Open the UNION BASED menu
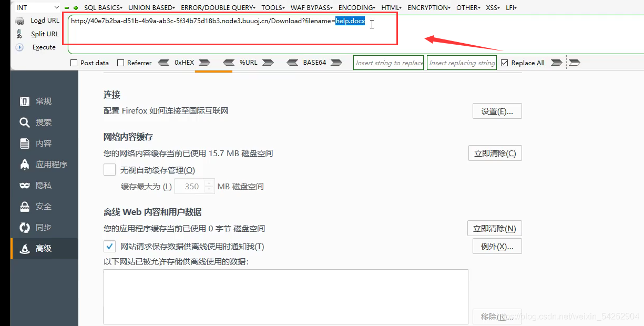 point(151,8)
